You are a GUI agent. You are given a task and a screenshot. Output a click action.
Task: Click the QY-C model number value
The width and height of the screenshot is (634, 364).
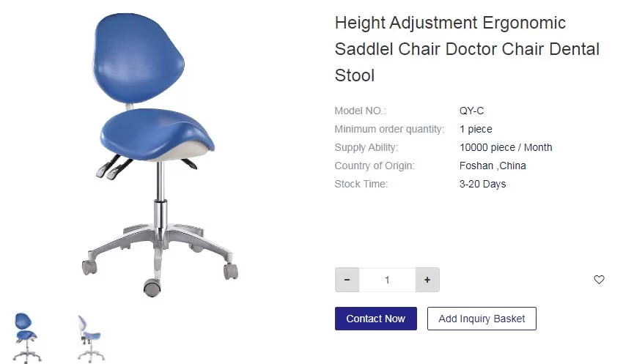pyautogui.click(x=471, y=111)
